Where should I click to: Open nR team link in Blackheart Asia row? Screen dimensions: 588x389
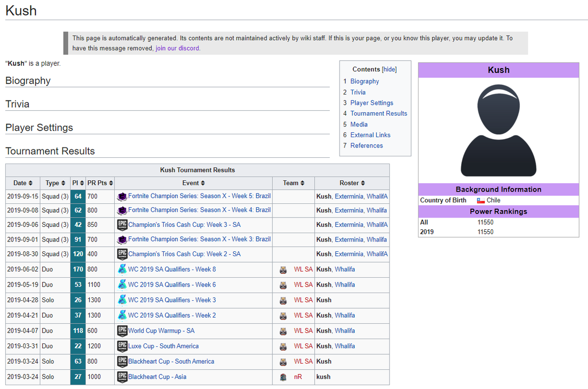point(298,377)
